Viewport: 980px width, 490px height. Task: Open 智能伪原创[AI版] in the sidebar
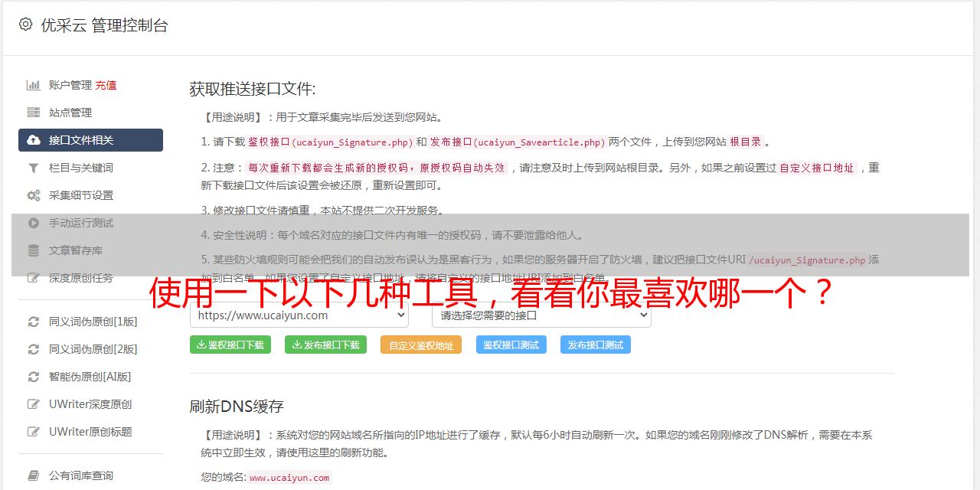pos(90,377)
